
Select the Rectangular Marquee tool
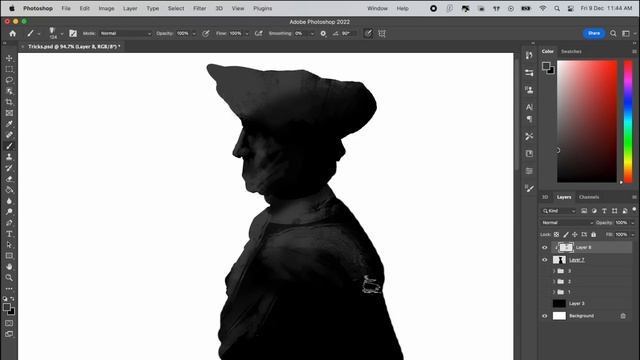coord(9,69)
